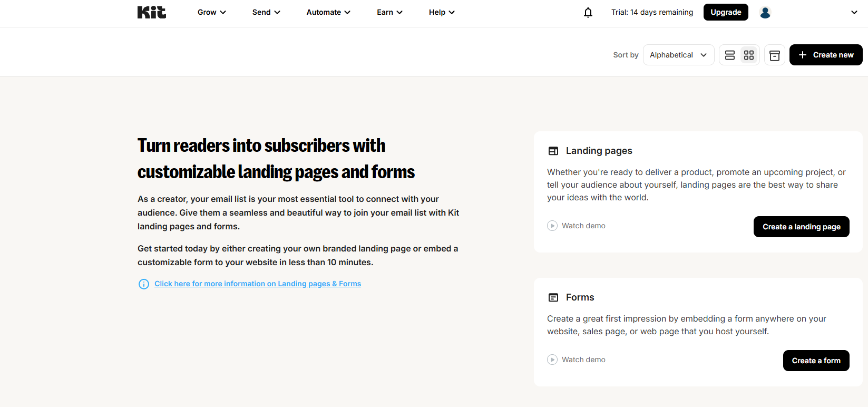This screenshot has width=868, height=407.
Task: Open the Automate menu
Action: (x=328, y=12)
